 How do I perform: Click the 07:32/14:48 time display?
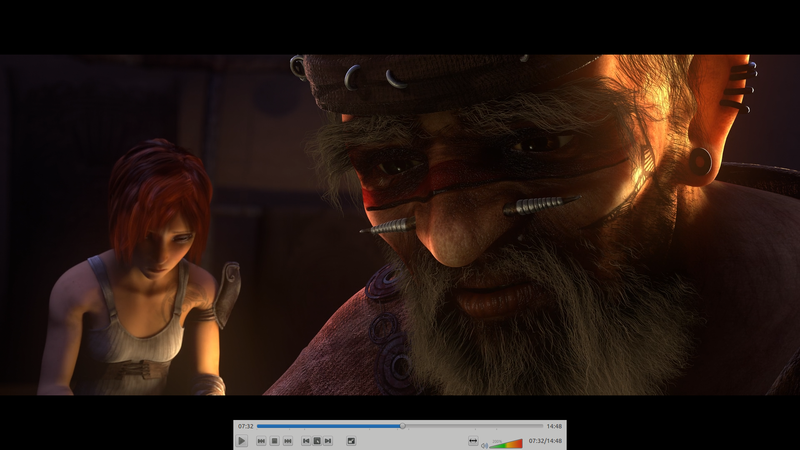[x=545, y=441]
